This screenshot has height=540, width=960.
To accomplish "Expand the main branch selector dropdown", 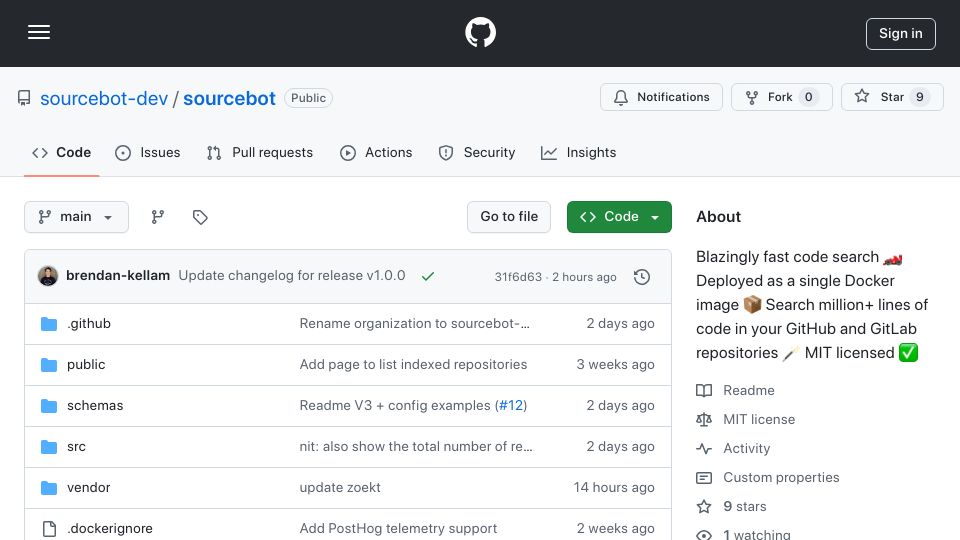I will pos(77,217).
